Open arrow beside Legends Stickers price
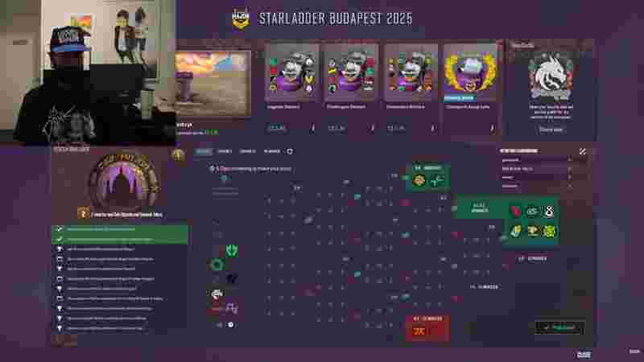 313,129
